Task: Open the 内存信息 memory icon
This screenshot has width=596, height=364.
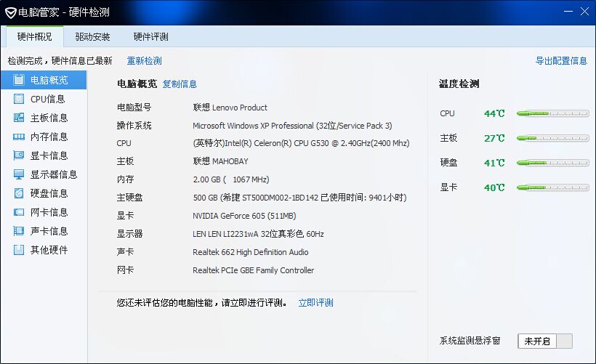Action: [x=19, y=137]
